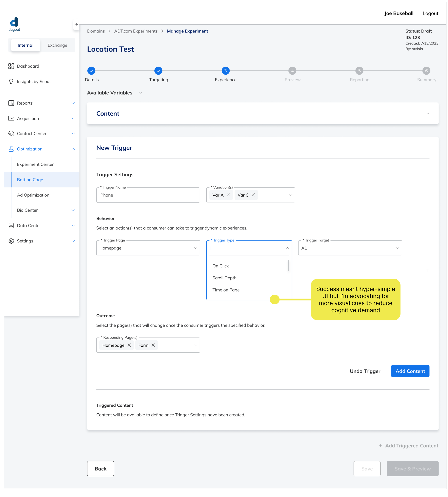Screen dimensions: 448x497
Task: Open the Trigger Page dropdown
Action: point(148,248)
